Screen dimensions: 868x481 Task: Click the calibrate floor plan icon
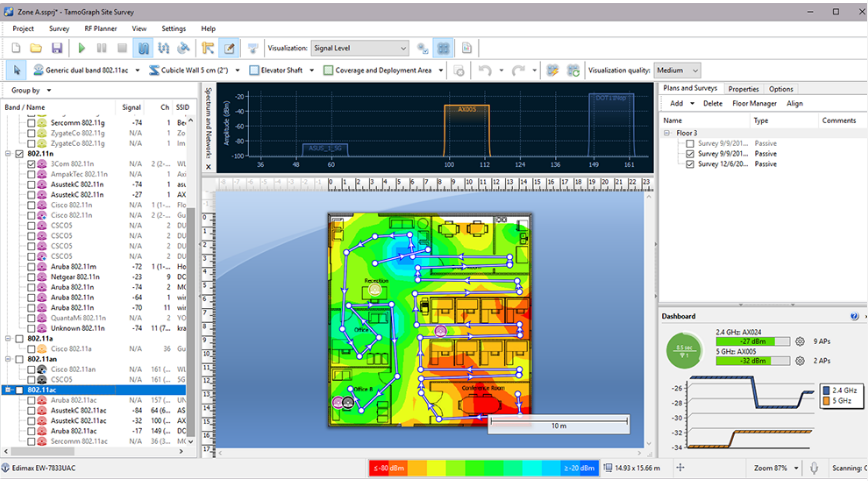tap(208, 48)
